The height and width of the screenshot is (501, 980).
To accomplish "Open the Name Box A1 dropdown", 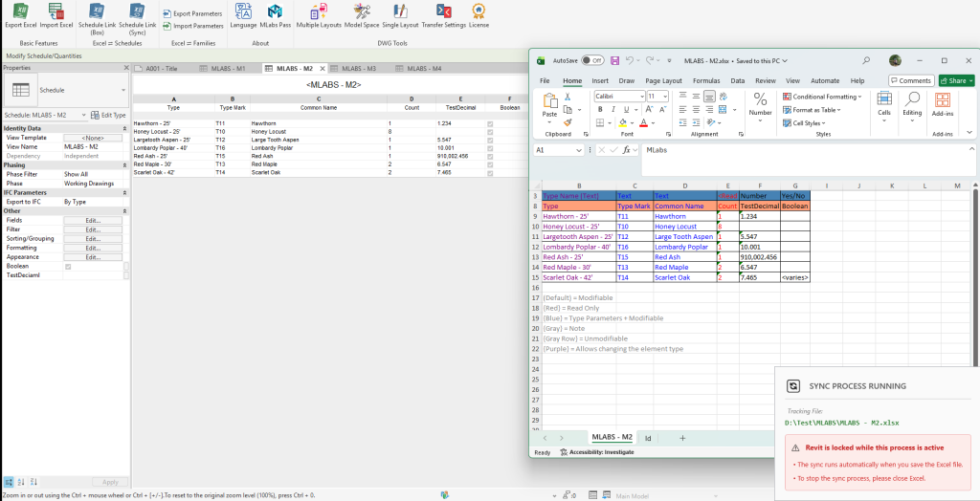I will (x=579, y=150).
